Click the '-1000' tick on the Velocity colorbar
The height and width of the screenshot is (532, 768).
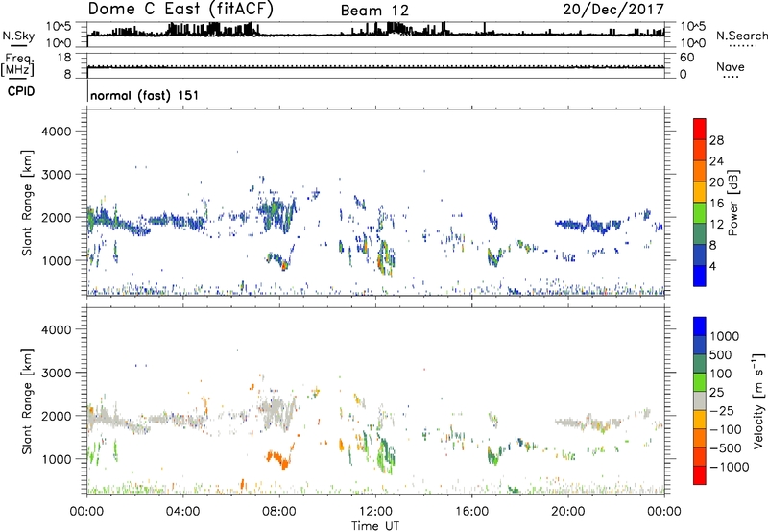tap(729, 467)
